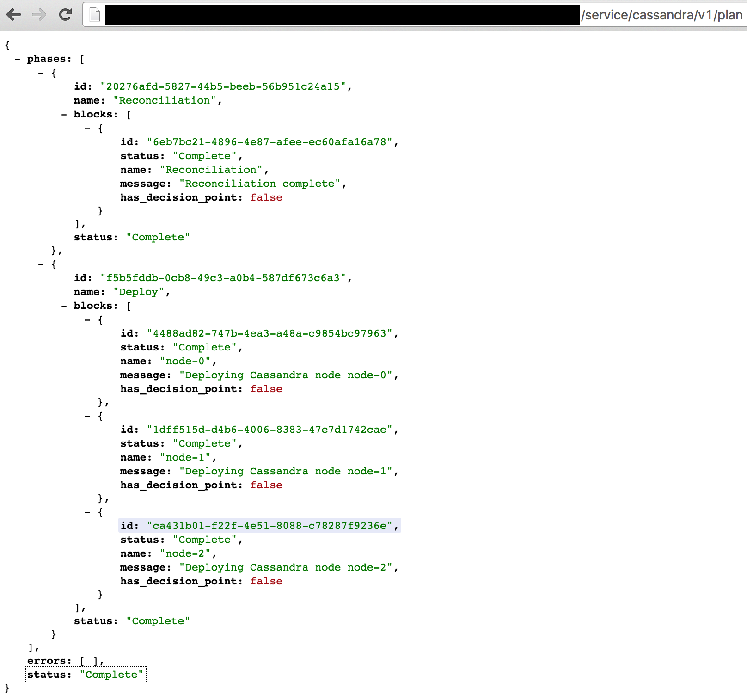
Task: Select the id "6eb7bc21-4896-4e87-afee-ec60afa16a78"
Action: pos(270,142)
